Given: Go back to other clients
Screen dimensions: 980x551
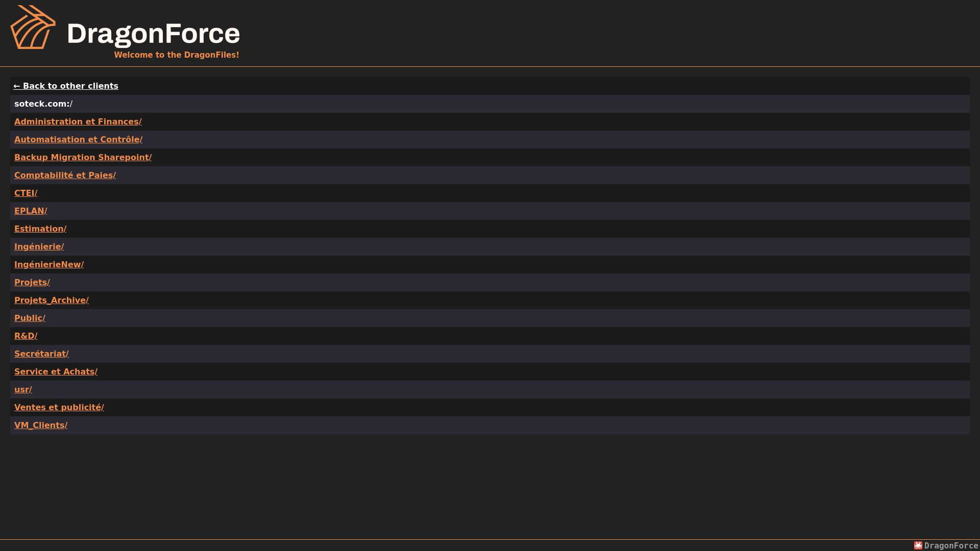Looking at the screenshot, I should pyautogui.click(x=66, y=86).
